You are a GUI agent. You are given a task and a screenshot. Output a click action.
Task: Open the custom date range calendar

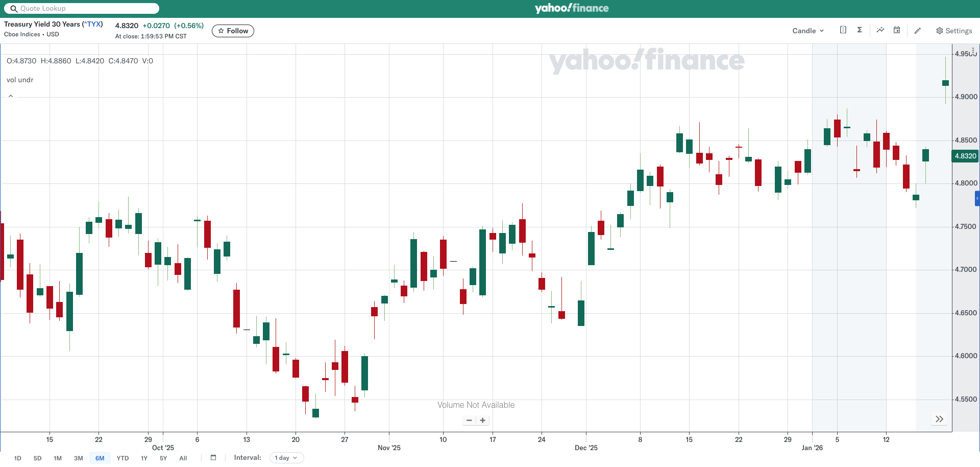(213, 458)
